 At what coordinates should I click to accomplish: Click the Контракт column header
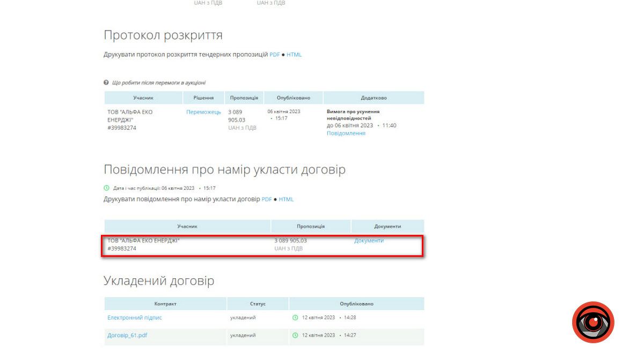[165, 304]
